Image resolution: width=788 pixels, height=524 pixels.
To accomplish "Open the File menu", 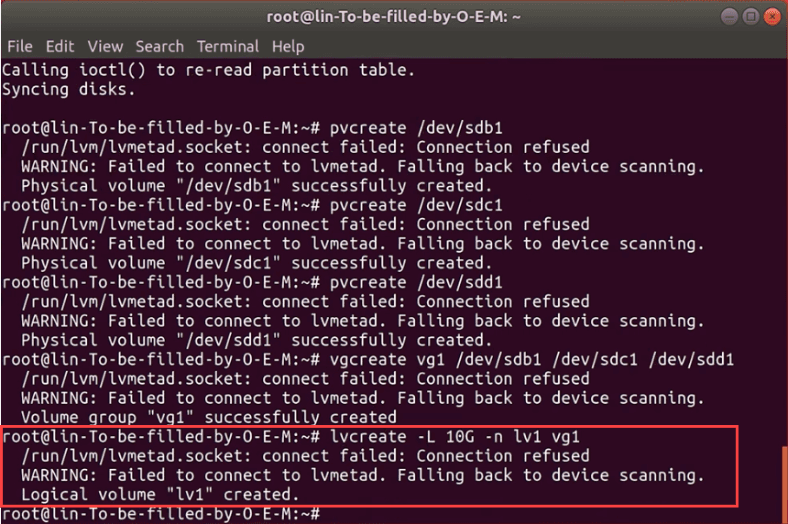I will coord(20,46).
